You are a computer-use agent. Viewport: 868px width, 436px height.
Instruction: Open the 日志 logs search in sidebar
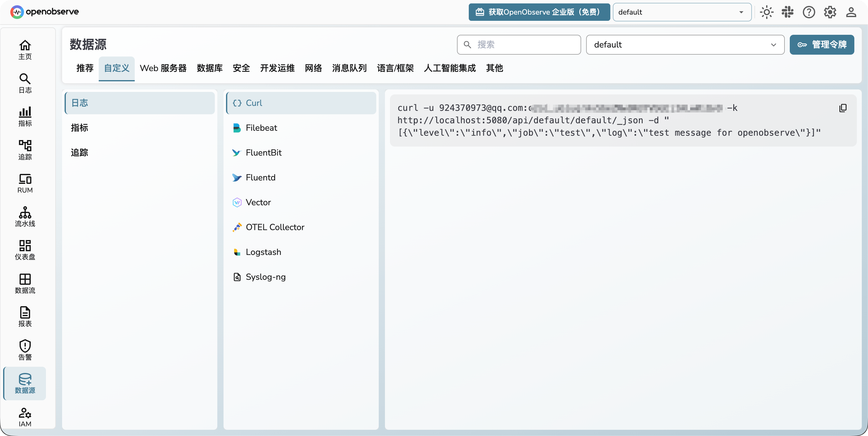(25, 83)
